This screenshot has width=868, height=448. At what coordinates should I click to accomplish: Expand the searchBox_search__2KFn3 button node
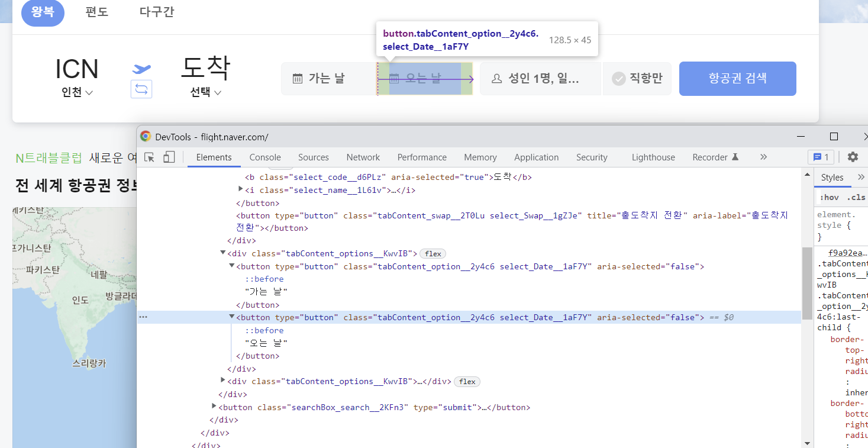(214, 407)
